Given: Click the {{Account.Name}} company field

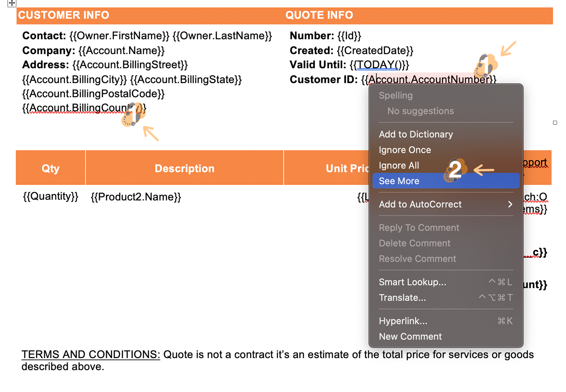Looking at the screenshot, I should click(121, 51).
